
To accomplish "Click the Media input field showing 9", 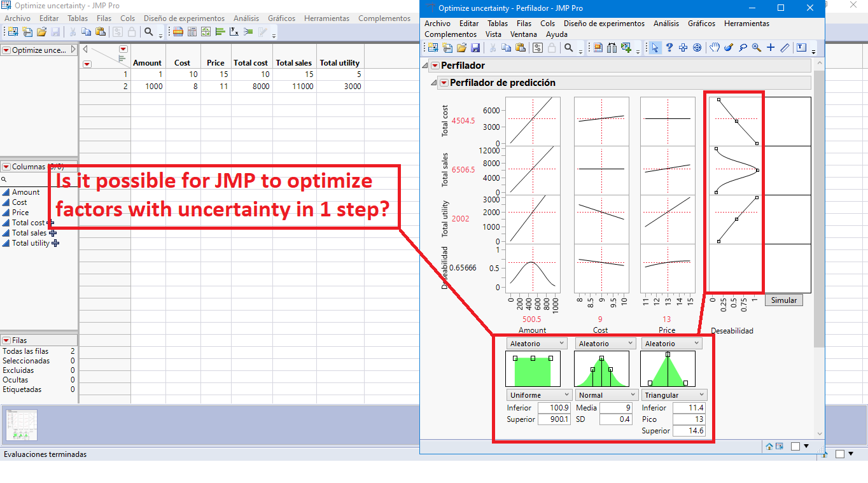I will tap(615, 407).
